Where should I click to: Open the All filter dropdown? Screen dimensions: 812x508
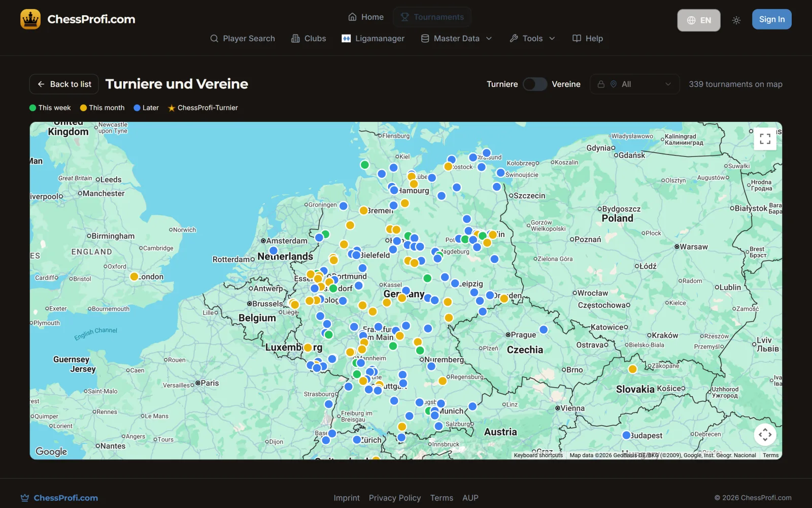tap(634, 84)
